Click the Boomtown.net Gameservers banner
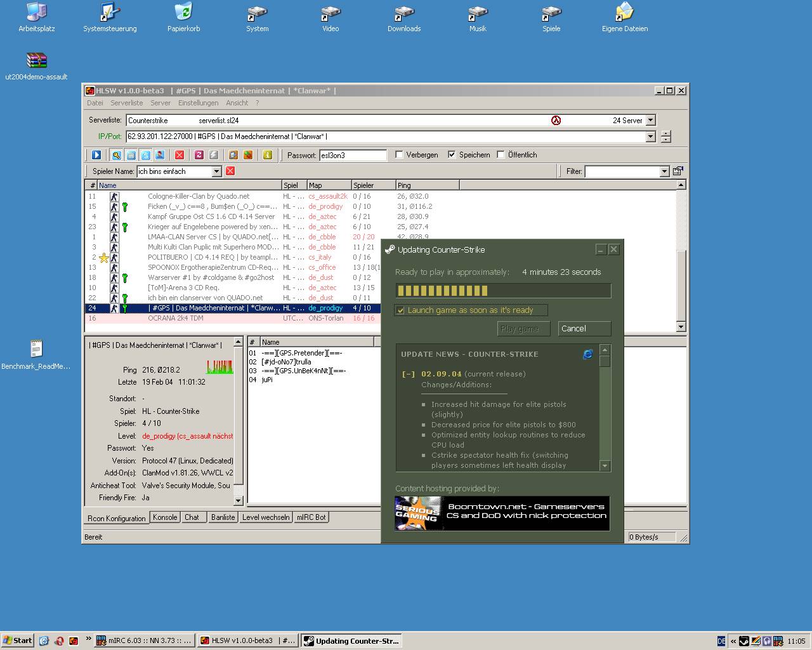812x650 pixels. [x=502, y=513]
